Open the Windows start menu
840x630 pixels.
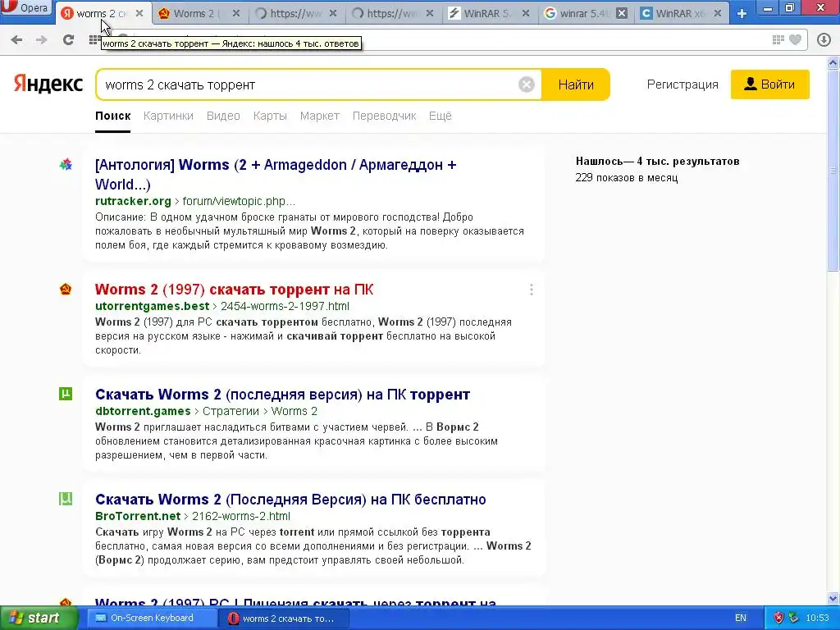39,619
